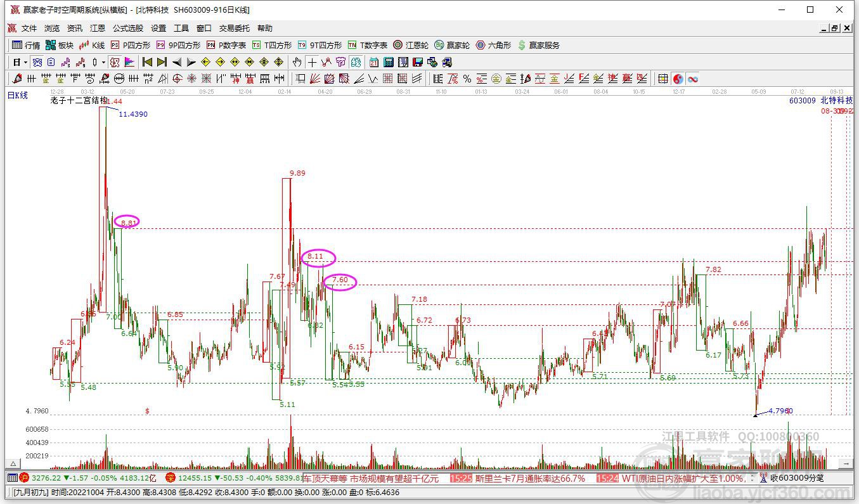Open the calculator tool
Image resolution: width=859 pixels, height=504 pixels.
coord(389,62)
